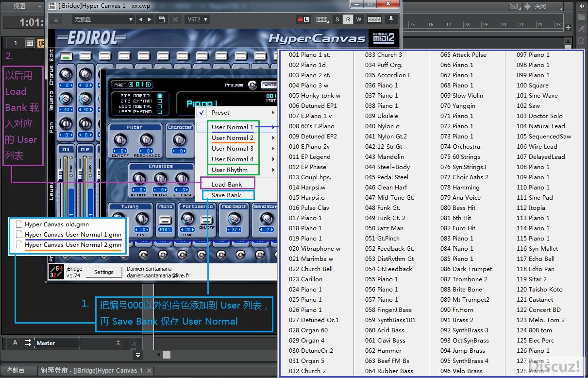Collapse right sidebar with double-arrow icon
Screen dimensions: 588x378
click(x=581, y=6)
